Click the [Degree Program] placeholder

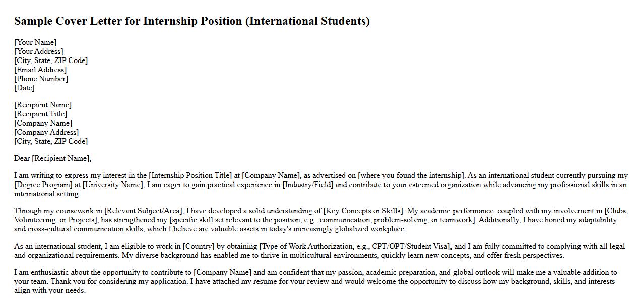(43, 185)
